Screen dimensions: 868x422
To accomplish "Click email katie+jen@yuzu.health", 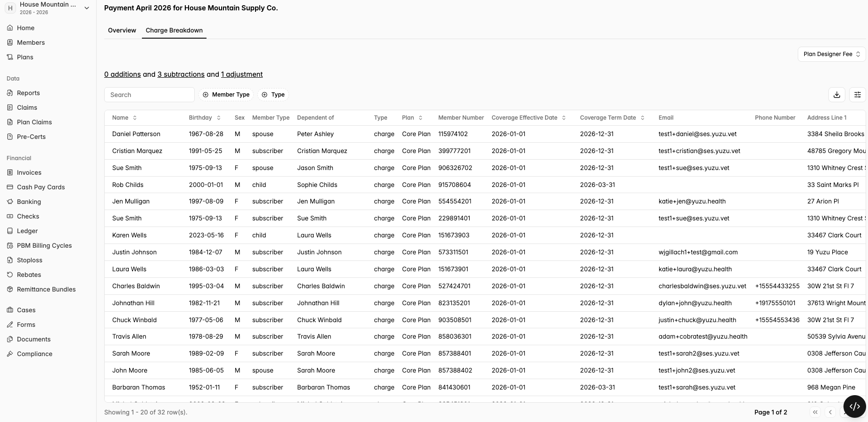I will click(692, 201).
